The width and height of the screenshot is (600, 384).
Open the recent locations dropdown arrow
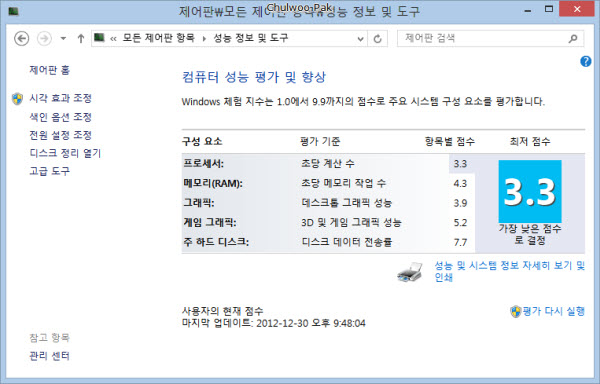pos(63,39)
